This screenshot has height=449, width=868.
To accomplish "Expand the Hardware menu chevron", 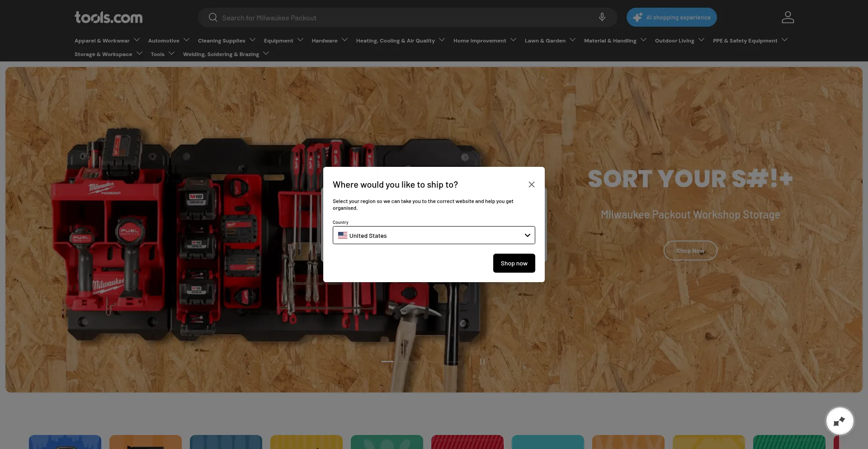I will 345,40.
